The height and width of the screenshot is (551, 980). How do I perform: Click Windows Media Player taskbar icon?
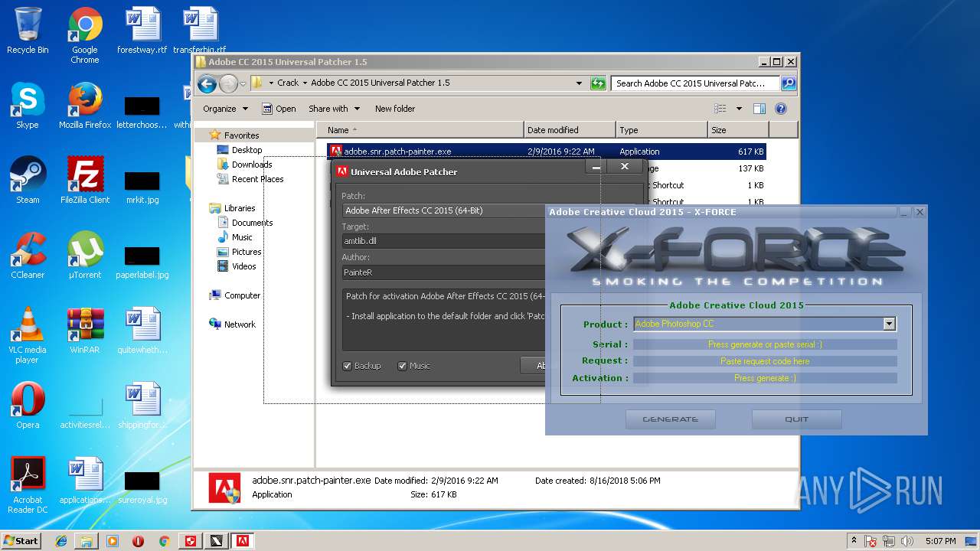pyautogui.click(x=113, y=541)
